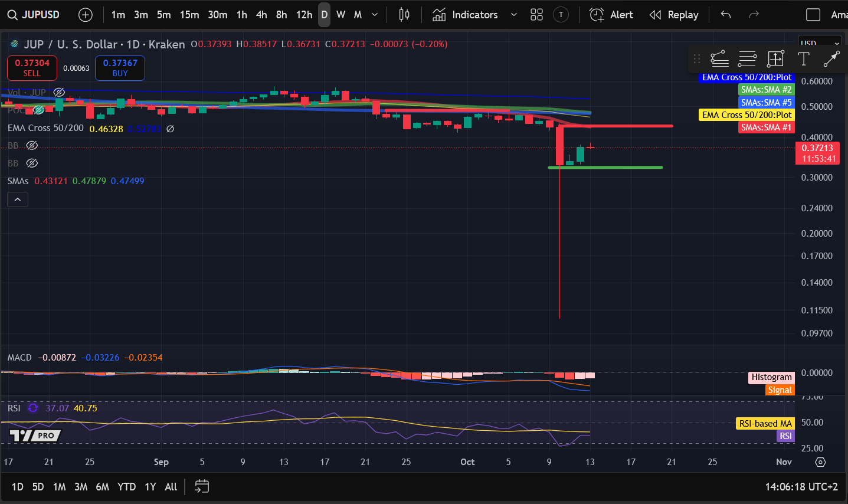Collapse the indicator legend list

18,200
